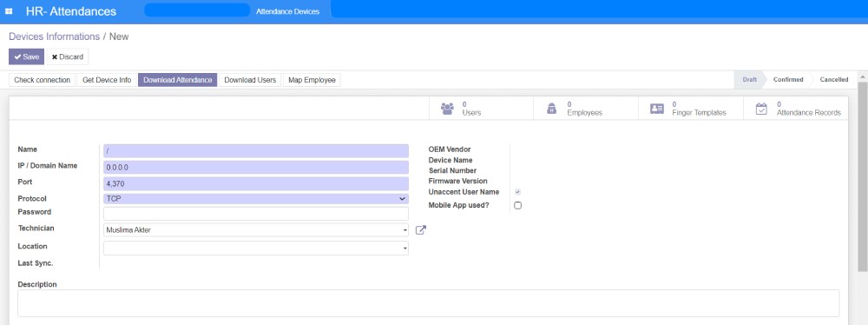The height and width of the screenshot is (325, 868).
Task: Open the Devices Informations breadcrumb link
Action: pyautogui.click(x=54, y=36)
